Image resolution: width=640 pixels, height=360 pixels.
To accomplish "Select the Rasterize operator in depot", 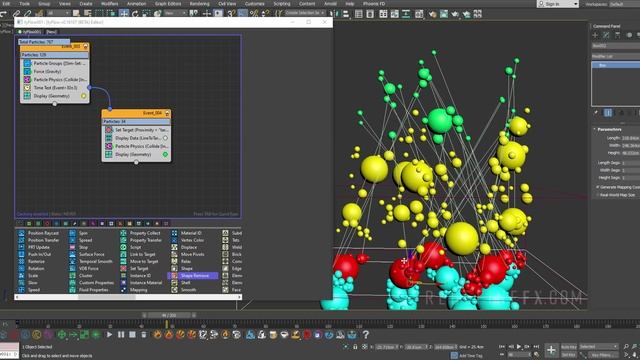I will click(32, 262).
